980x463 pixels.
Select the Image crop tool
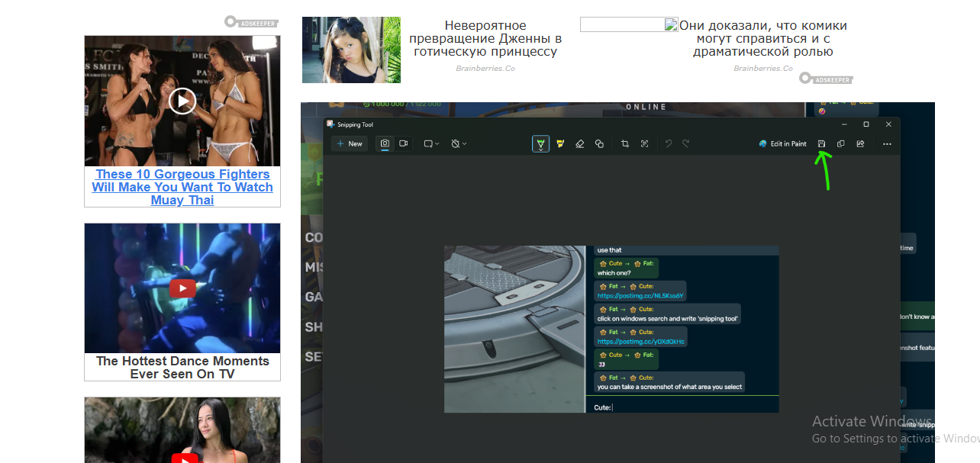(625, 143)
